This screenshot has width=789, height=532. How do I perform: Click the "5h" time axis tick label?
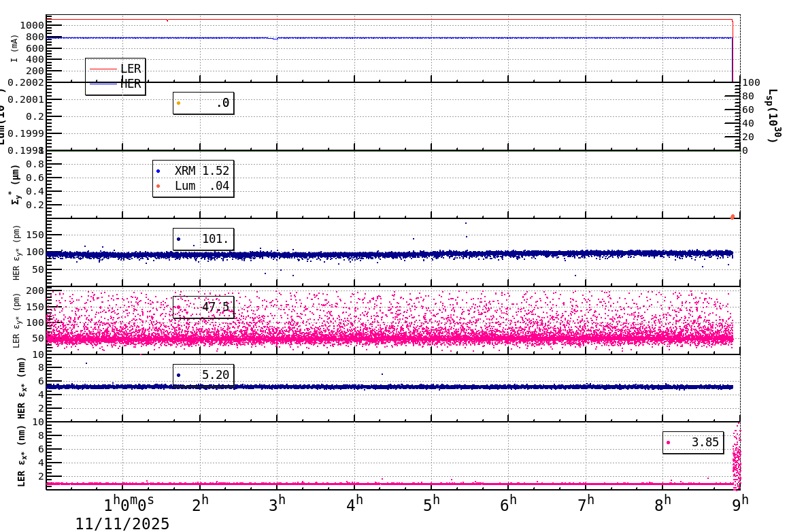coord(432,504)
